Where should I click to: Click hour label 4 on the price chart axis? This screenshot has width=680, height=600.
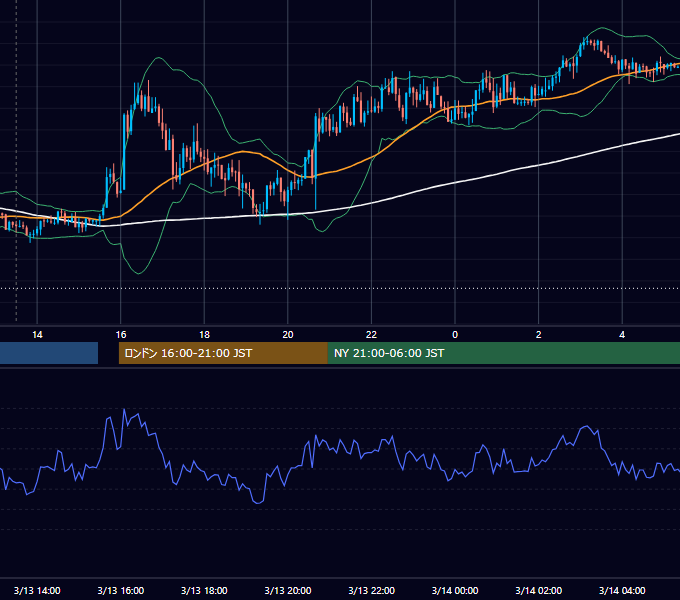point(622,335)
